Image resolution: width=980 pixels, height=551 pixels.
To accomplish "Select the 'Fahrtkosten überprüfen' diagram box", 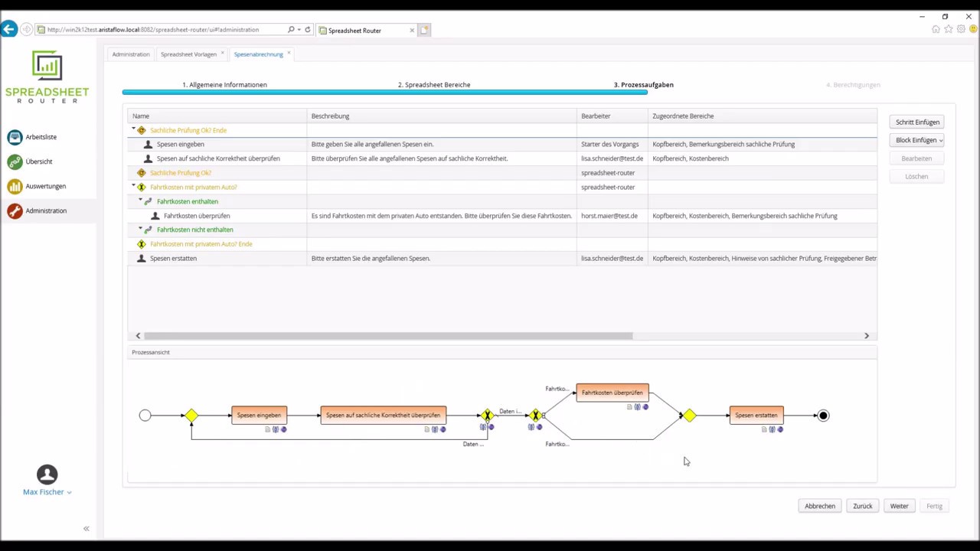I will pyautogui.click(x=612, y=393).
